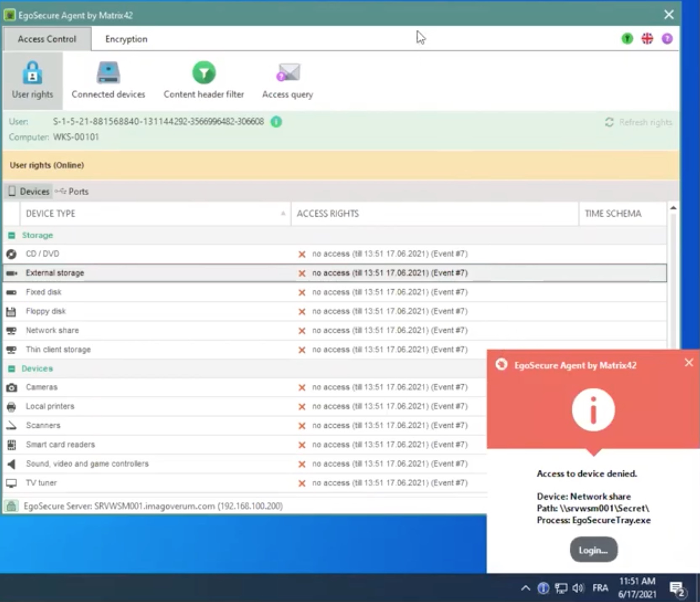Click Sound, video and game controllers icon

pyautogui.click(x=11, y=464)
